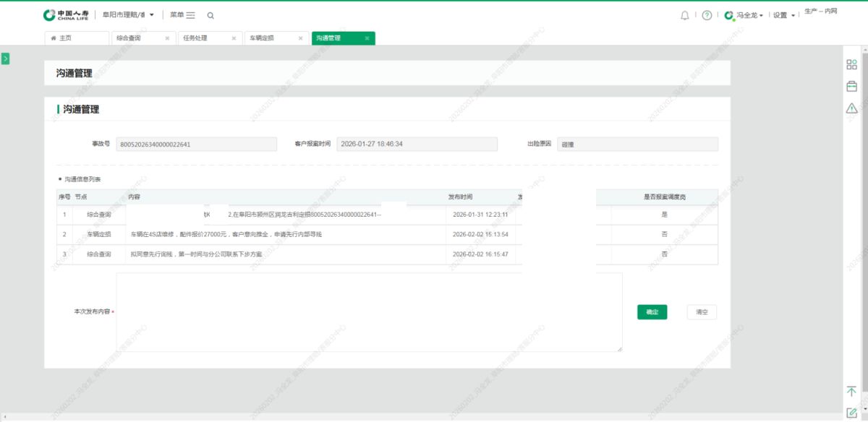Expand the left sidebar with green arrow

point(5,59)
